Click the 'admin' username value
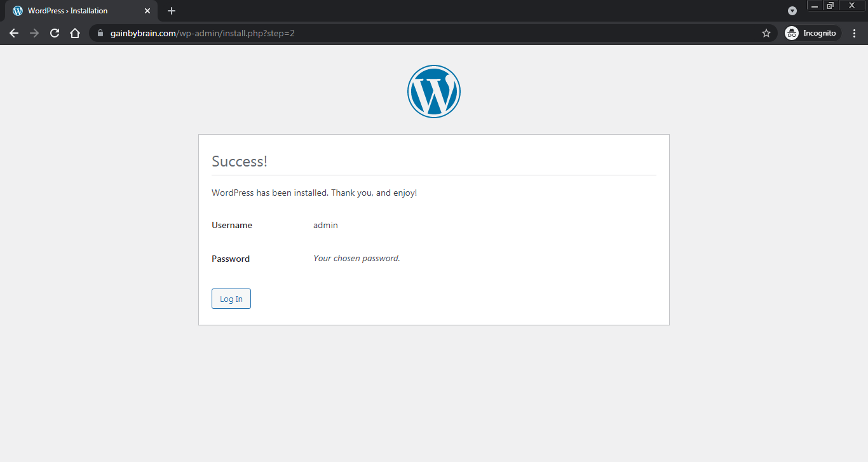868x462 pixels. (x=325, y=225)
